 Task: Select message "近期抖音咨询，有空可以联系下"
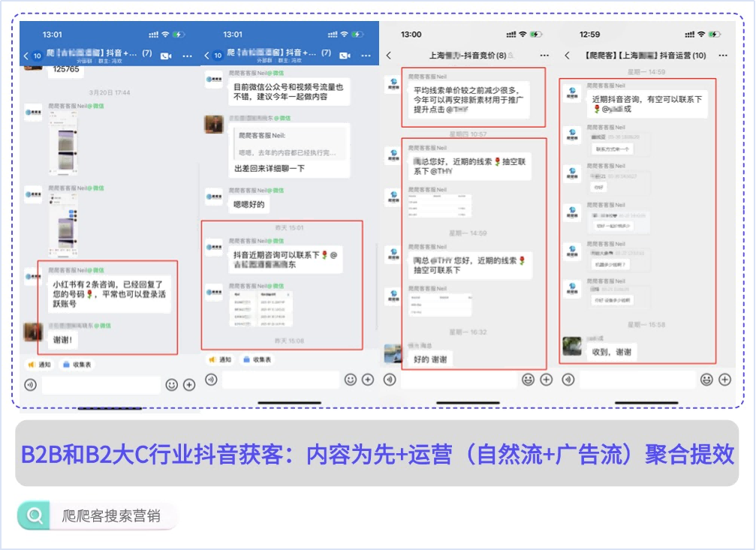[647, 104]
